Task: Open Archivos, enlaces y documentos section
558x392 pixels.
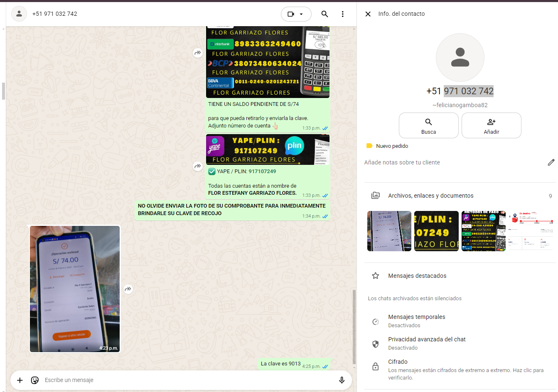Action: [x=430, y=196]
